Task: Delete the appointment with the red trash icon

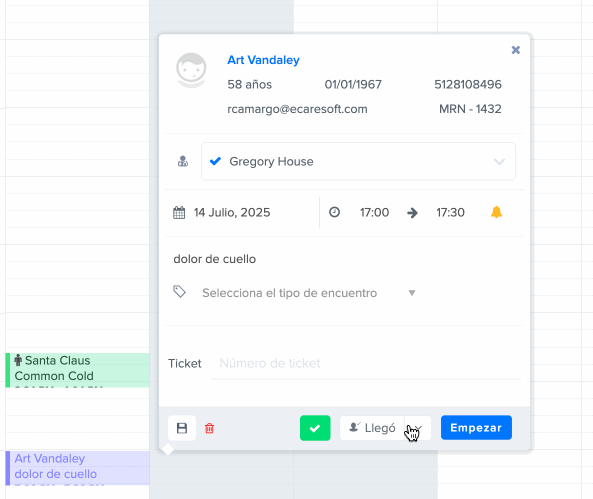Action: (209, 428)
